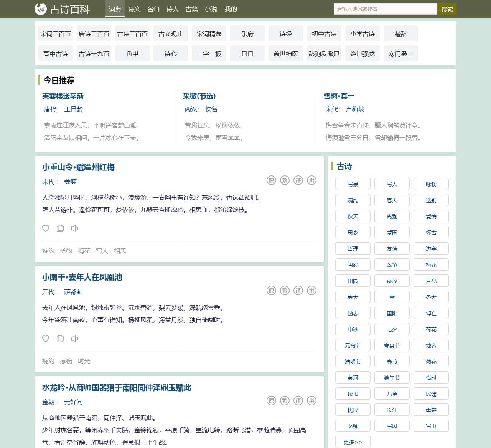The height and width of the screenshot is (448, 491).
Task: Switch to the 名句 menu item
Action: (153, 9)
